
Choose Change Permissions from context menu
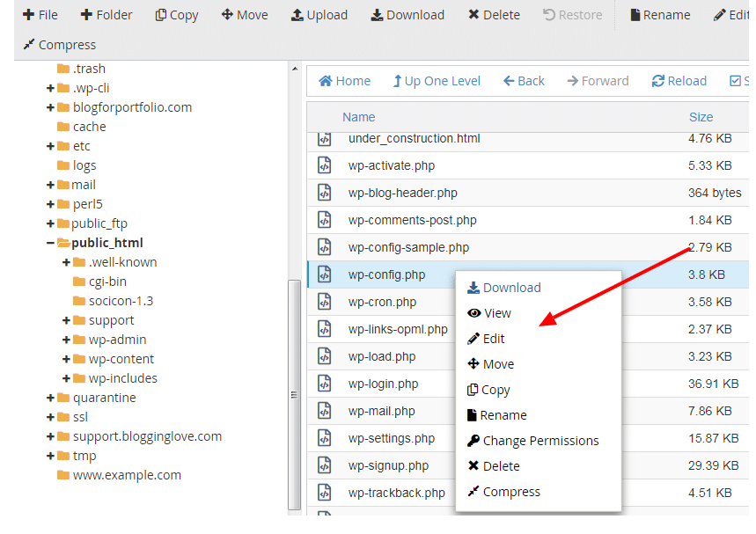pos(533,441)
